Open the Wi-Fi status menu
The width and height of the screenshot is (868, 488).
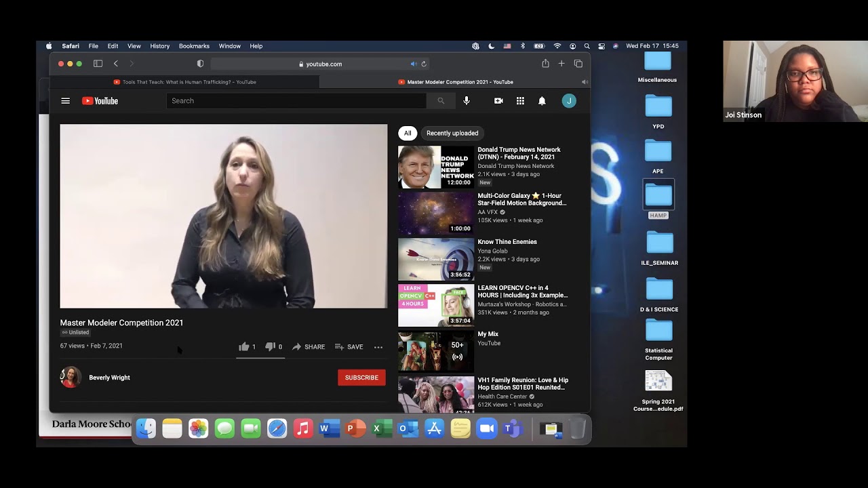[x=557, y=46]
